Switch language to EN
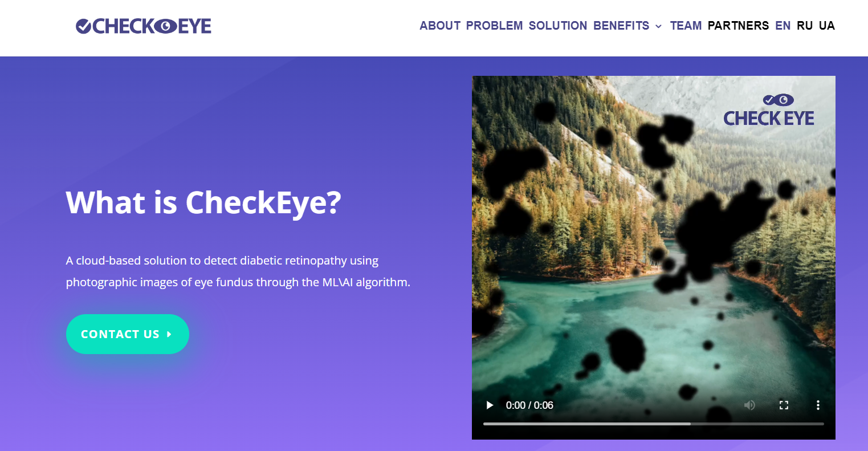 783,26
